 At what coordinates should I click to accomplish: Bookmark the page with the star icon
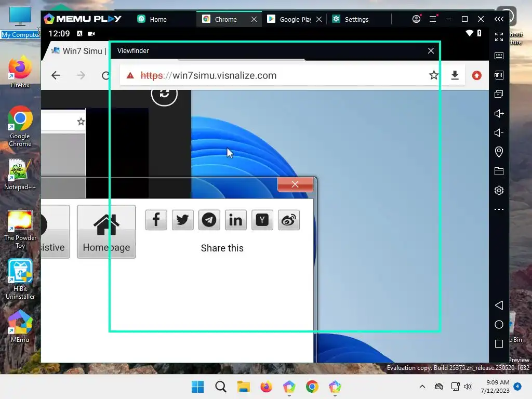pyautogui.click(x=434, y=75)
